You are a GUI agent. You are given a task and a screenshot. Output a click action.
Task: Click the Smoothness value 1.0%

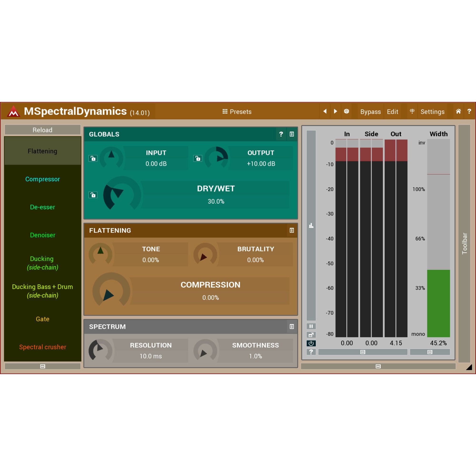pos(255,356)
